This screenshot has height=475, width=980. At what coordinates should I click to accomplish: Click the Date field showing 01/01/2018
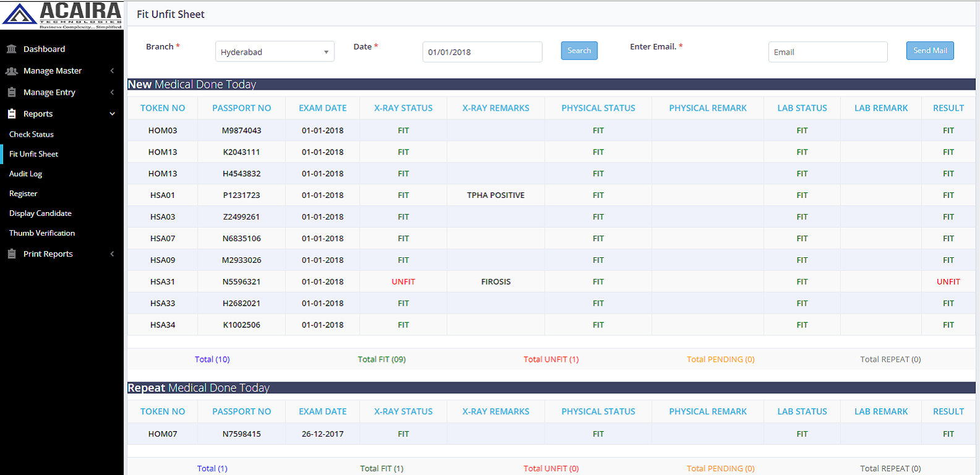point(482,52)
